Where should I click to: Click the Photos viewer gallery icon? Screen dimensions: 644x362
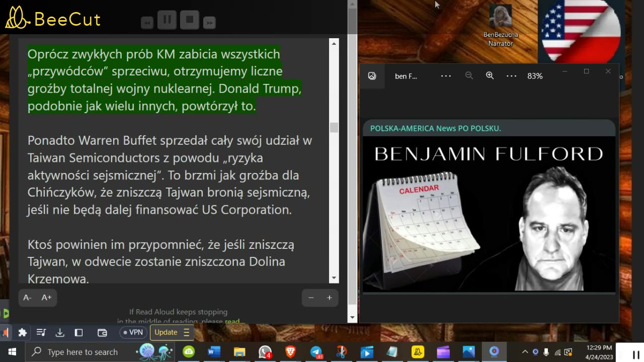[372, 76]
